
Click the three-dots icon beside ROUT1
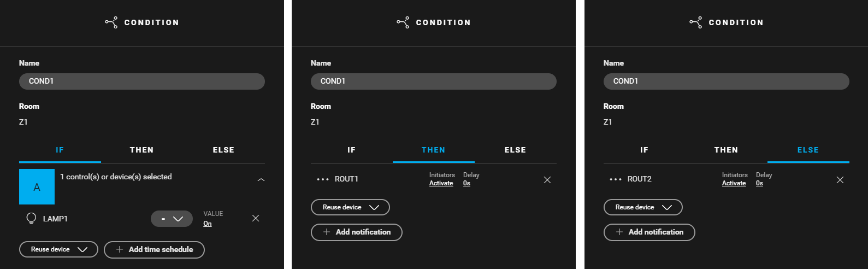pyautogui.click(x=323, y=179)
